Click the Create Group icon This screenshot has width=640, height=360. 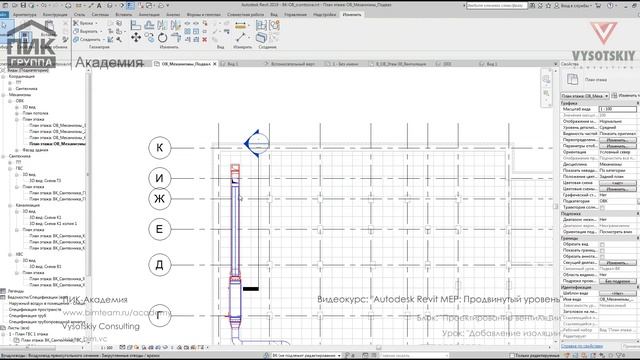click(274, 25)
